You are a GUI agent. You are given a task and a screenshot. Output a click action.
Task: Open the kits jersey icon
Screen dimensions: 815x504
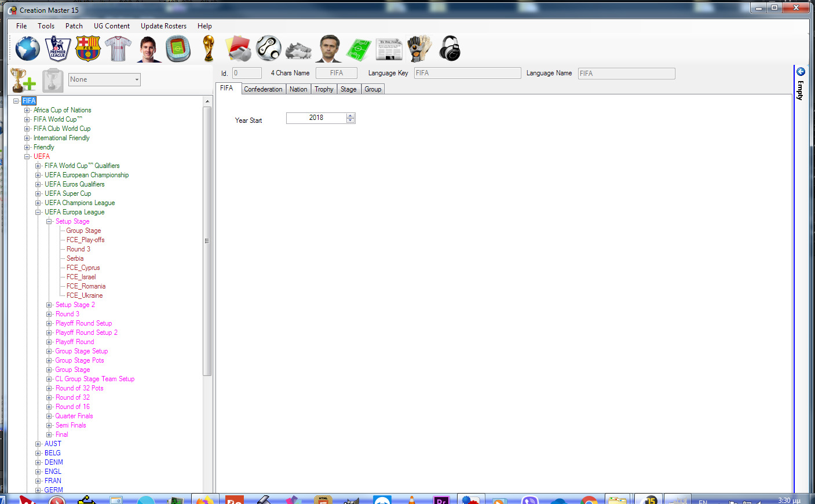[x=118, y=49]
